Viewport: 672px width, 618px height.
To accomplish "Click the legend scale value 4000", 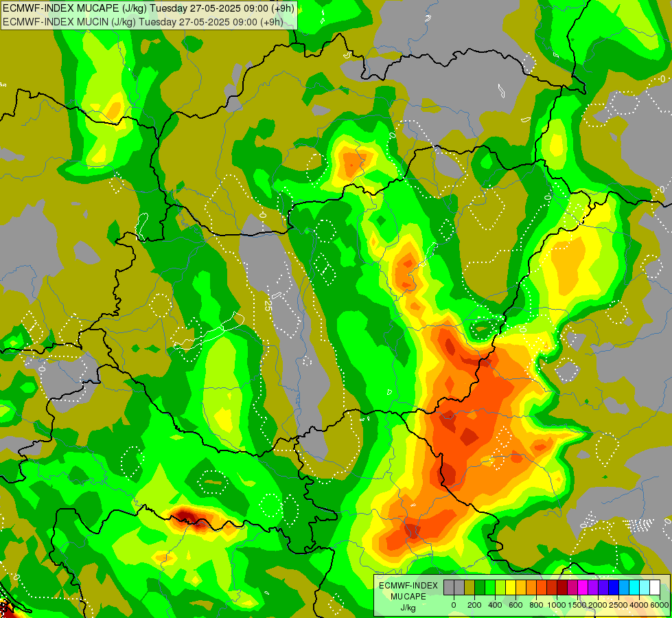I will click(639, 605).
